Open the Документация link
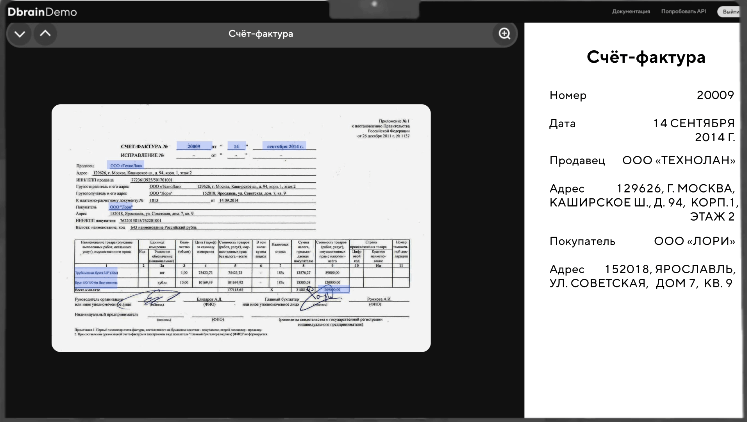Image resolution: width=747 pixels, height=422 pixels. tap(630, 11)
